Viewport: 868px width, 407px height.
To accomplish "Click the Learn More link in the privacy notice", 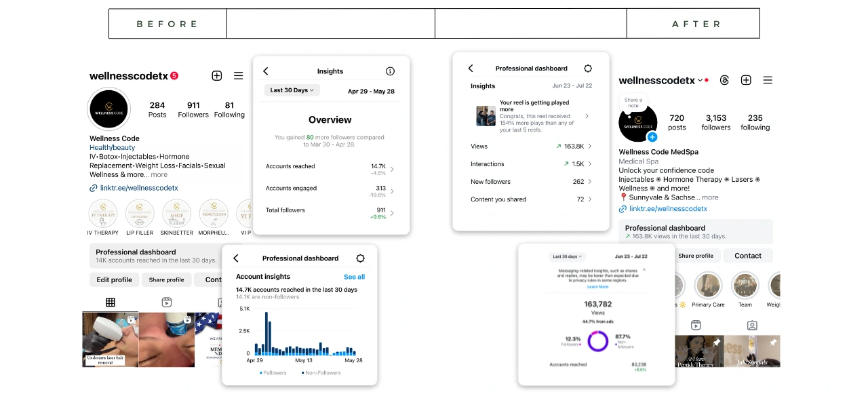I will pyautogui.click(x=597, y=287).
